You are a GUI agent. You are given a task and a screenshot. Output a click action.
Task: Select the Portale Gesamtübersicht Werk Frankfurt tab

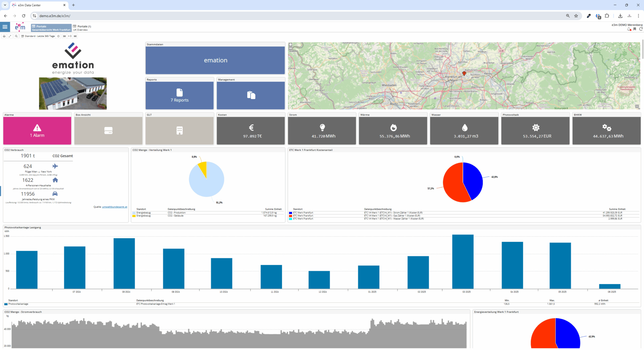[51, 28]
